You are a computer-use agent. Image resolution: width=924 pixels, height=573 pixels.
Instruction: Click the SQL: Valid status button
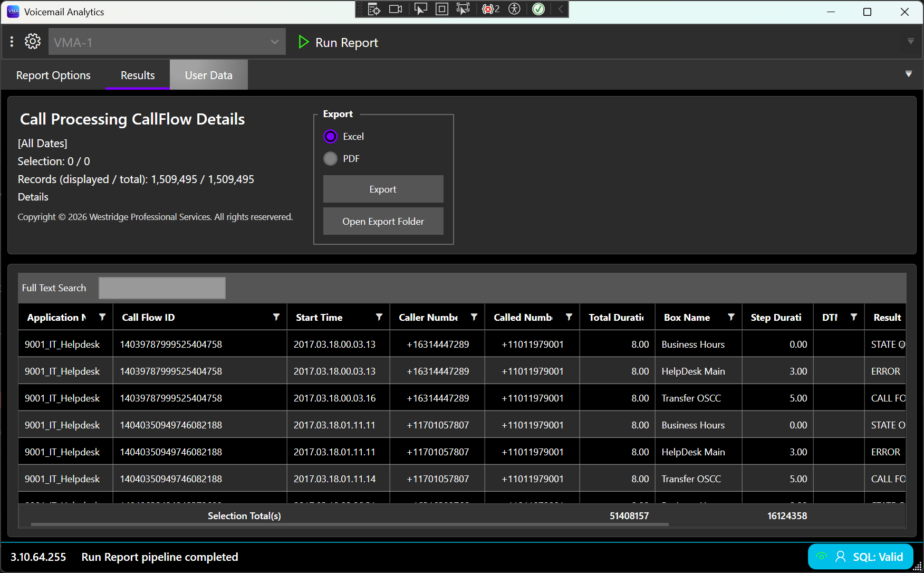(861, 557)
